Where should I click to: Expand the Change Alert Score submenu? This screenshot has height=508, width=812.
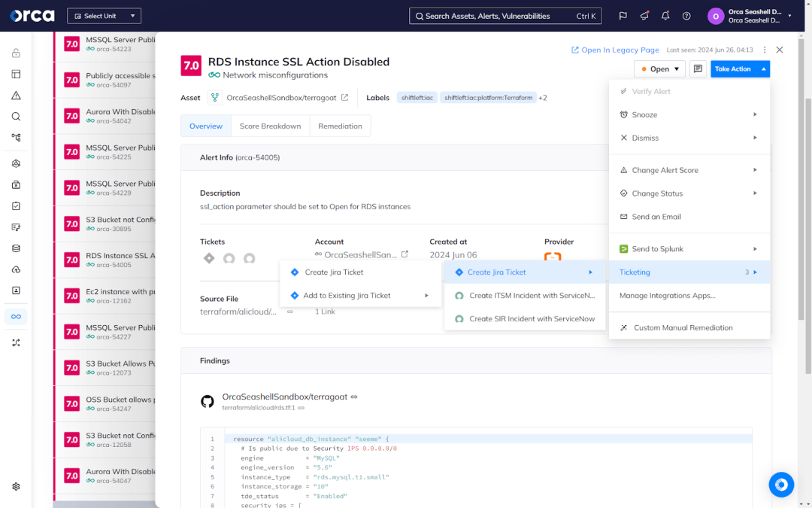pyautogui.click(x=755, y=170)
